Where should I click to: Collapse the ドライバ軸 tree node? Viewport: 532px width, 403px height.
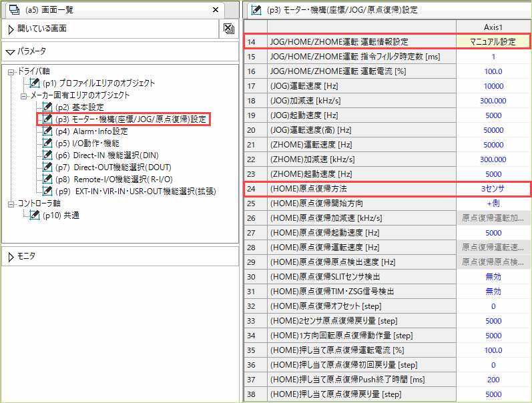tap(10, 71)
